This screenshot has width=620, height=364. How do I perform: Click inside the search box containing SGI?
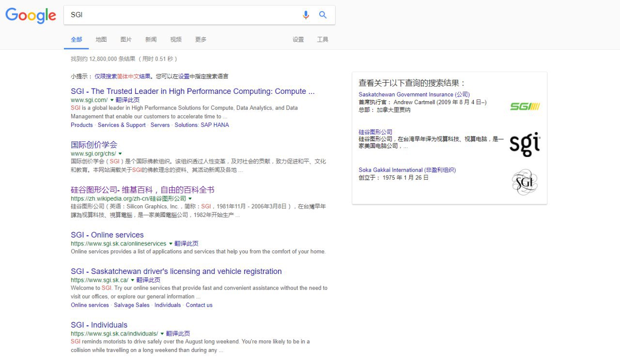click(x=184, y=15)
